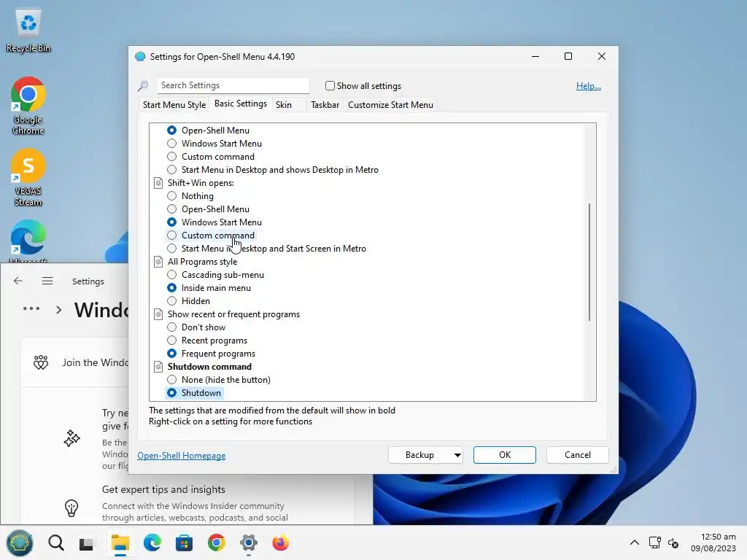Open the Open-Shell Homepage link
This screenshot has height=560, width=747.
(182, 456)
